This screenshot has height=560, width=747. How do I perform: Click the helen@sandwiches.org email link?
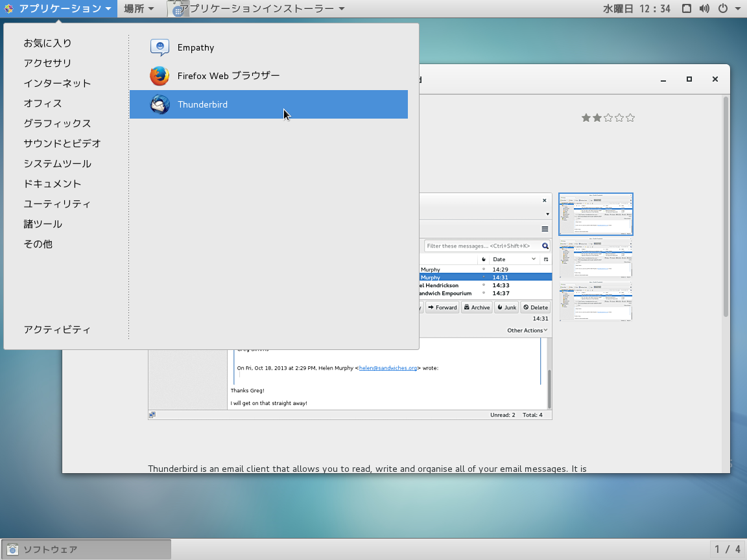click(388, 368)
